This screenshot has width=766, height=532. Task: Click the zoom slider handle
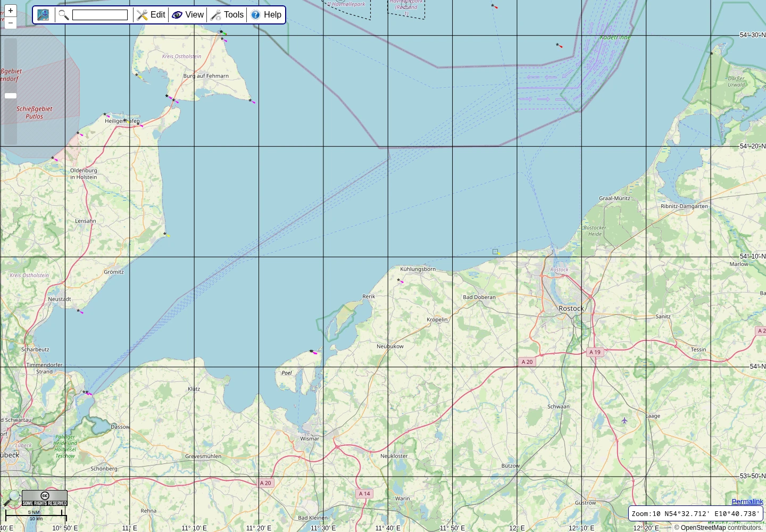(x=11, y=96)
